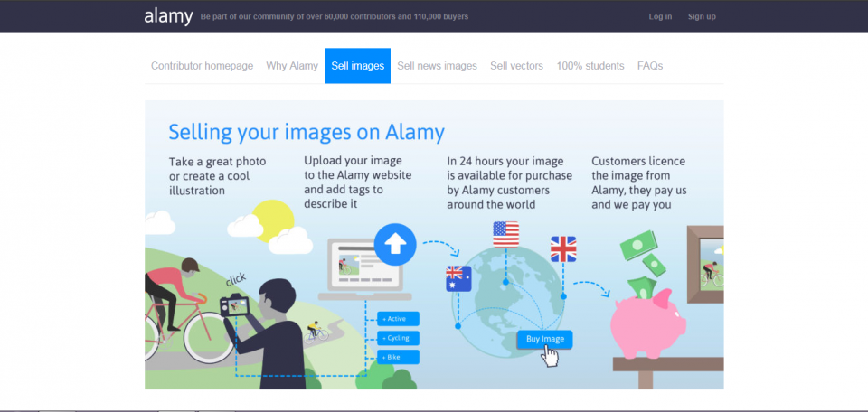Click the Alamy logo
The image size is (868, 412).
pyautogui.click(x=168, y=16)
